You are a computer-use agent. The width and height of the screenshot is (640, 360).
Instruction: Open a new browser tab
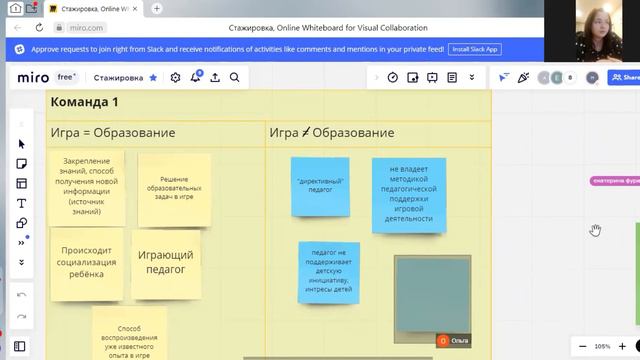tap(157, 9)
